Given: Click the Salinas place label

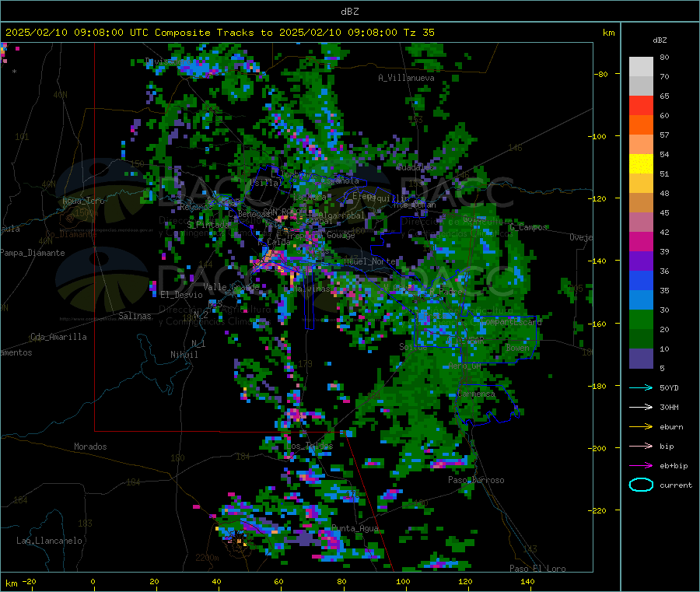Looking at the screenshot, I should [x=135, y=316].
